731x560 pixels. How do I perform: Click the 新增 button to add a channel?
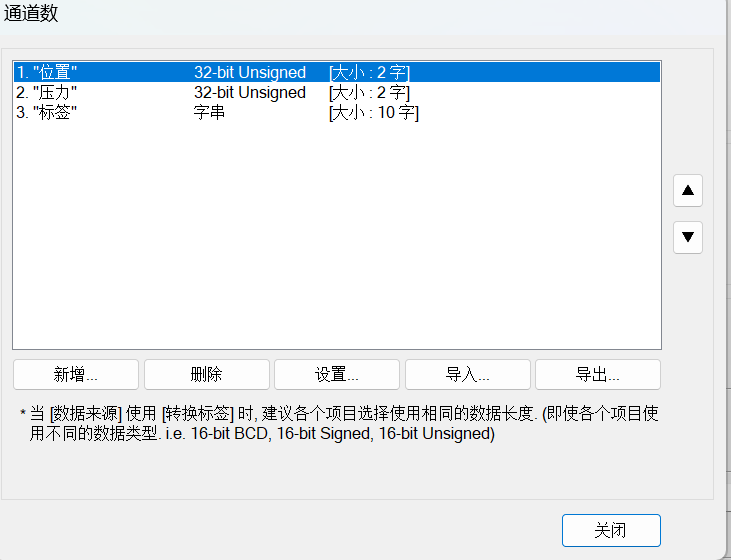[76, 375]
